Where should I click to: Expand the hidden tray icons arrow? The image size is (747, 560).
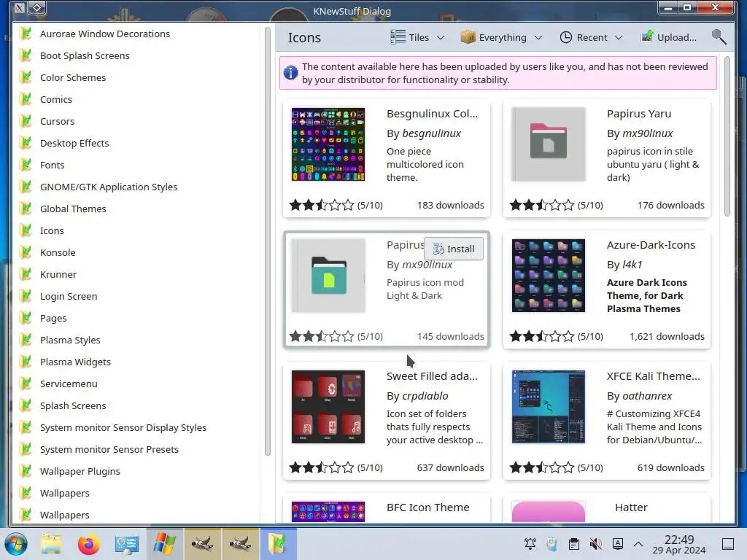[638, 544]
